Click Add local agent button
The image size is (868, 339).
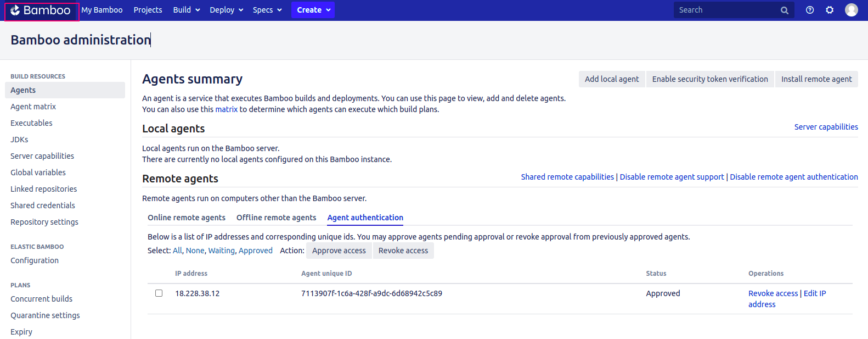point(612,79)
